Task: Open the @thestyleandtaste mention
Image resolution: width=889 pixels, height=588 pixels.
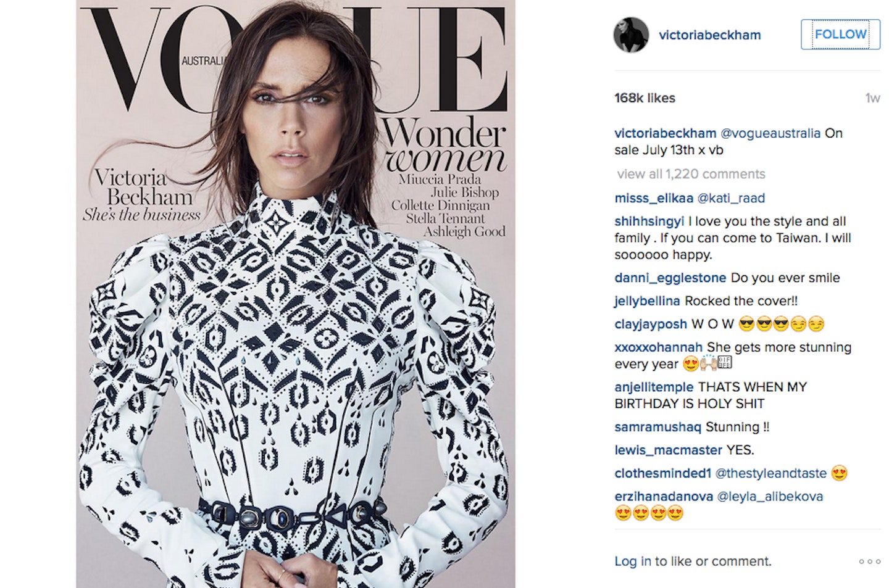Action: (x=770, y=473)
